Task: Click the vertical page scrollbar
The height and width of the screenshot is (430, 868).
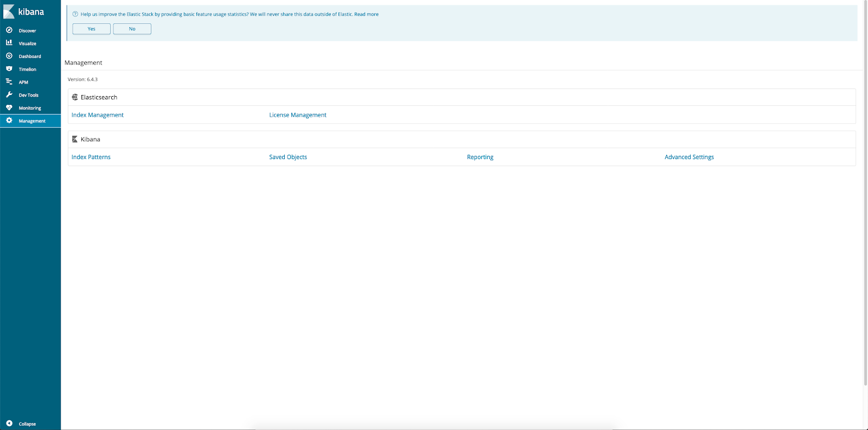Action: [x=865, y=193]
